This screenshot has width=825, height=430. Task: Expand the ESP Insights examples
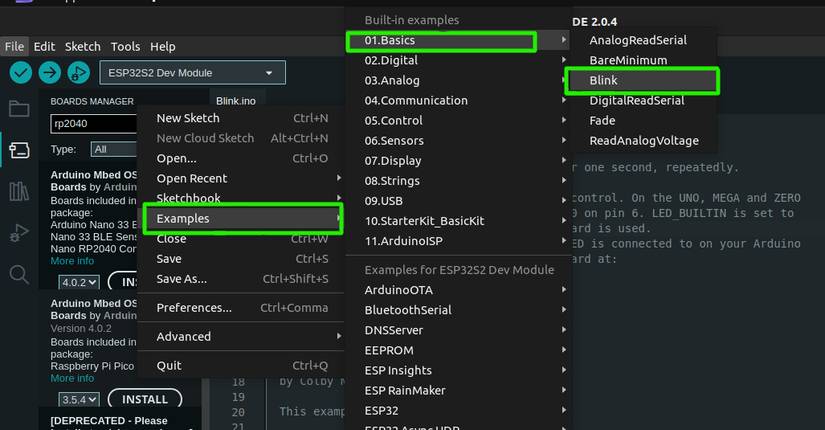point(458,370)
